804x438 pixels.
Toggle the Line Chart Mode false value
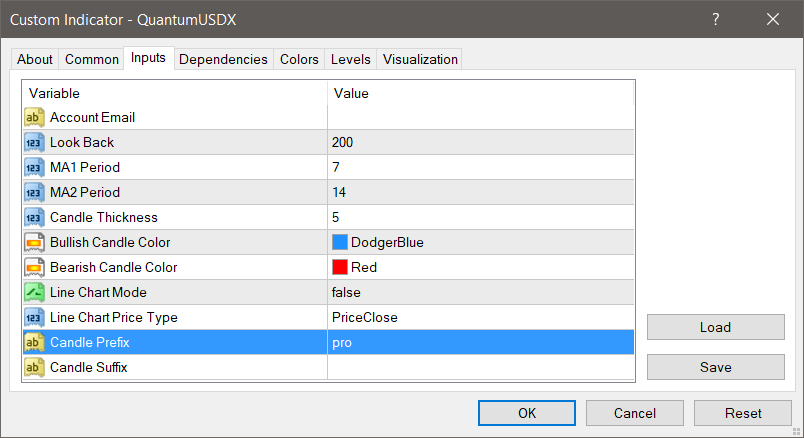click(x=480, y=292)
